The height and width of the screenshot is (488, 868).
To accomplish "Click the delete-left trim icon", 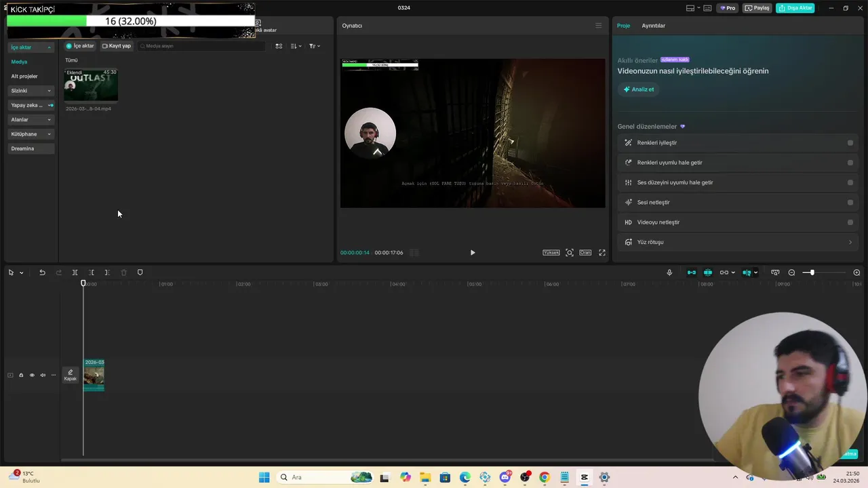I will 91,272.
